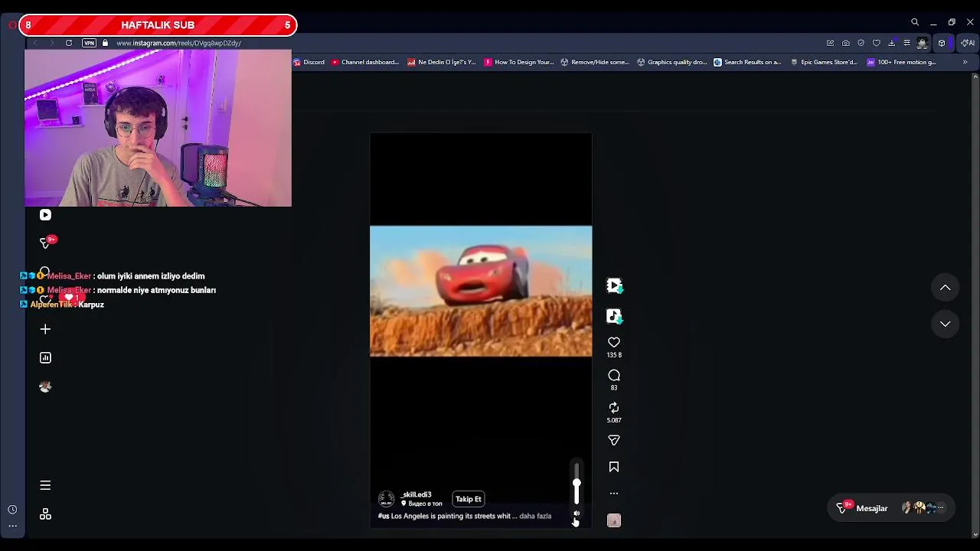This screenshot has width=980, height=551.
Task: Go to next reel with down arrow
Action: point(946,324)
